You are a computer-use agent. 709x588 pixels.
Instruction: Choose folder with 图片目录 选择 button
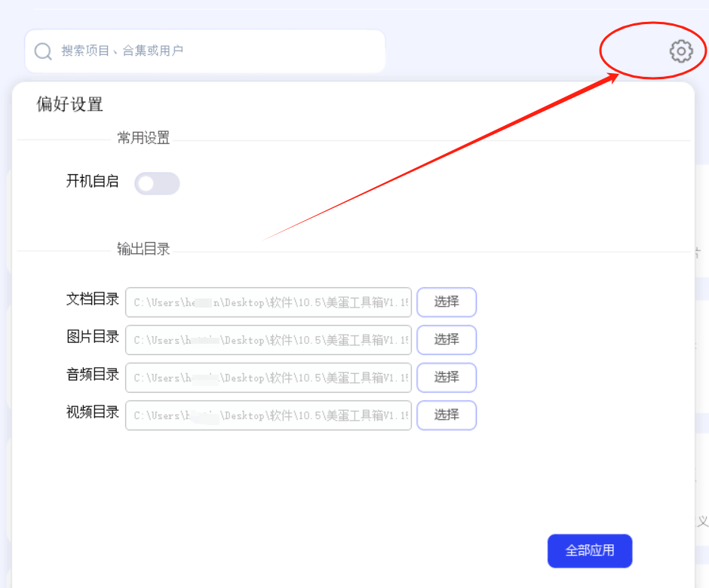coord(447,339)
